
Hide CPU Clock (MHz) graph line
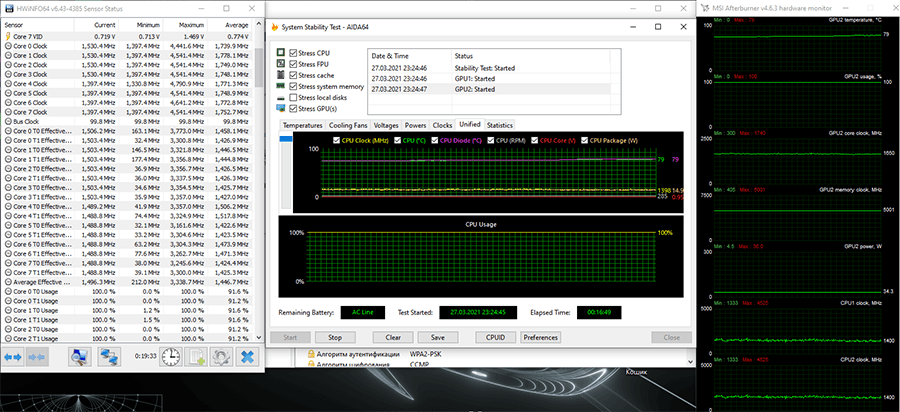[x=336, y=140]
